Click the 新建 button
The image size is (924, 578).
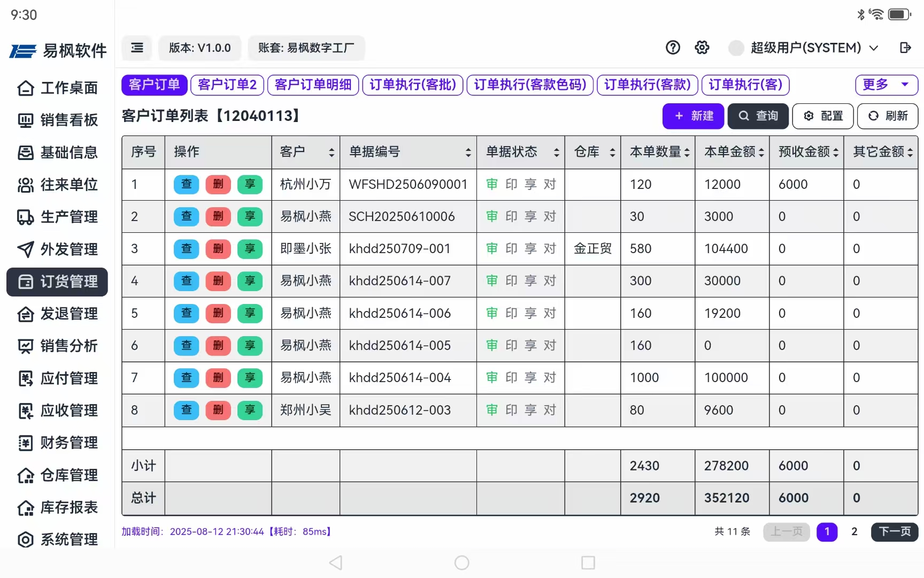(x=693, y=116)
